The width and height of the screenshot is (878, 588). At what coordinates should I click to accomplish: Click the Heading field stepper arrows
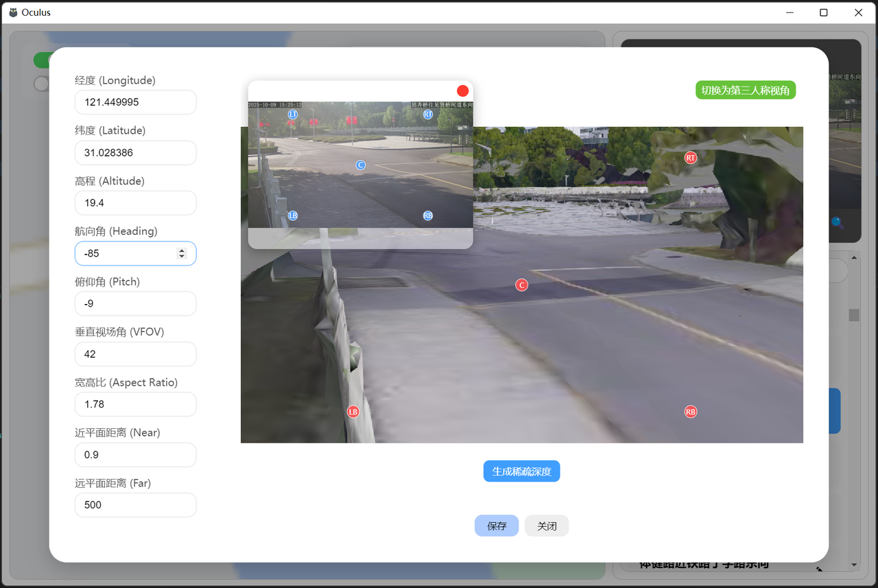click(x=182, y=253)
